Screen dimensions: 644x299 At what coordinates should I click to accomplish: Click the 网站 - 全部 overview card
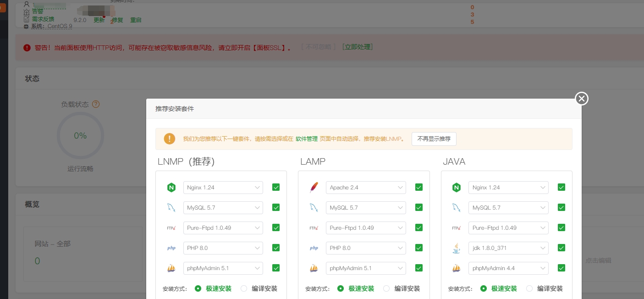click(83, 253)
